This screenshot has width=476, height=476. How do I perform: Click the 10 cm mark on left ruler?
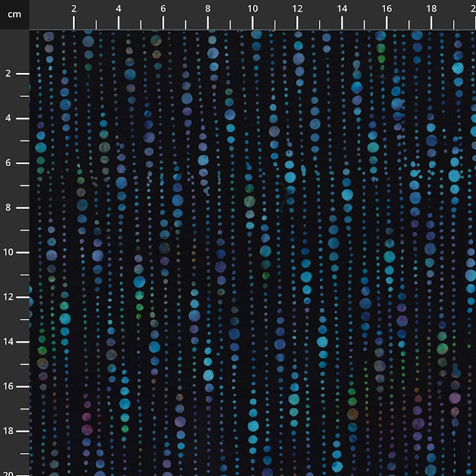pos(22,253)
